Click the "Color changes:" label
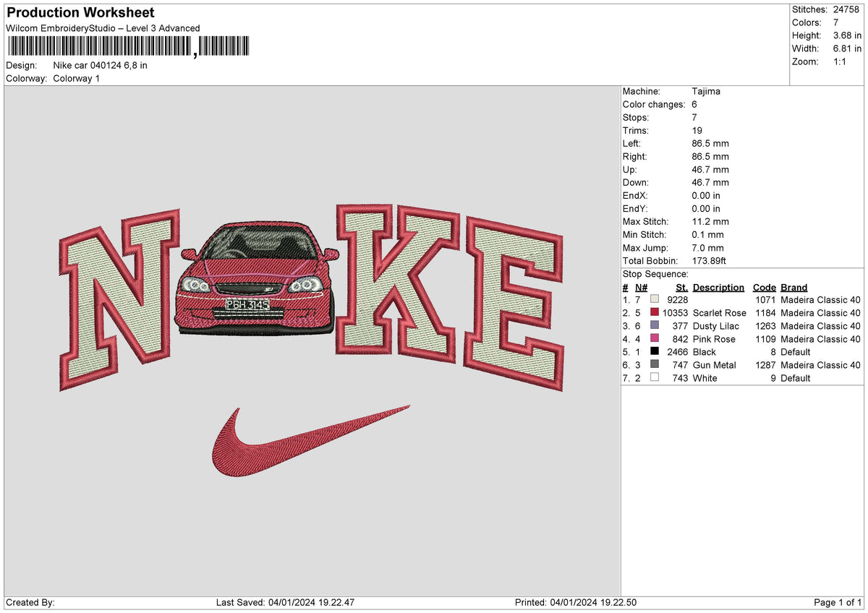 pyautogui.click(x=654, y=104)
